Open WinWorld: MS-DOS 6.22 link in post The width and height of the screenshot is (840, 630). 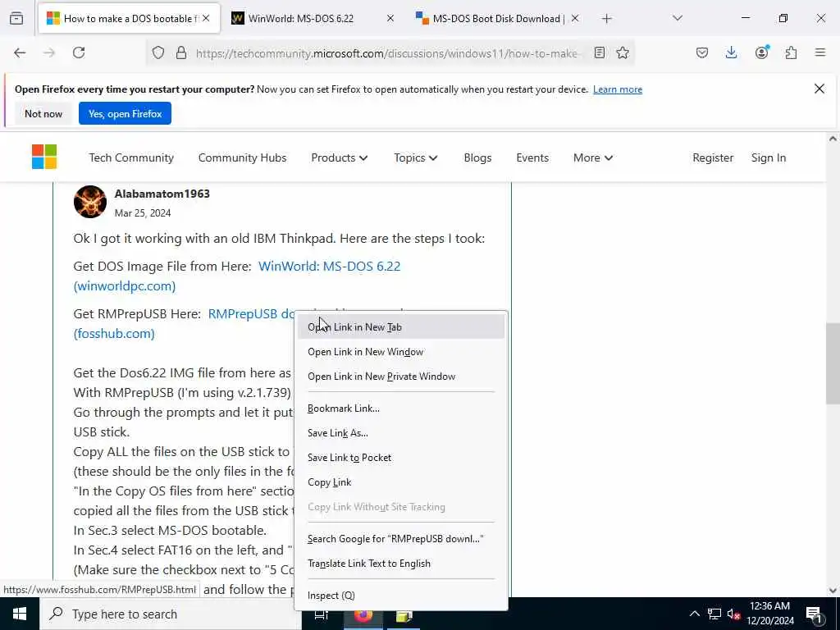[x=329, y=267]
